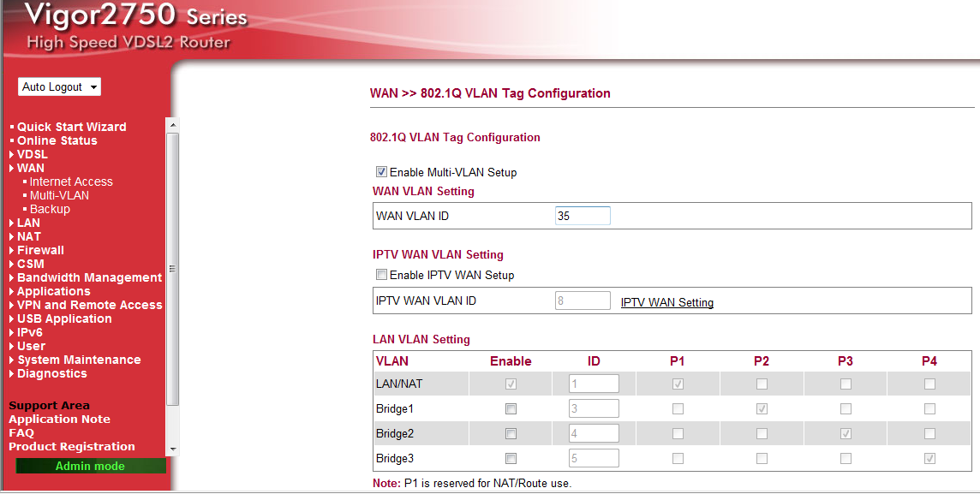Select Multi-VLAN under WAN
Image resolution: width=980 pixels, height=494 pixels.
[x=59, y=195]
